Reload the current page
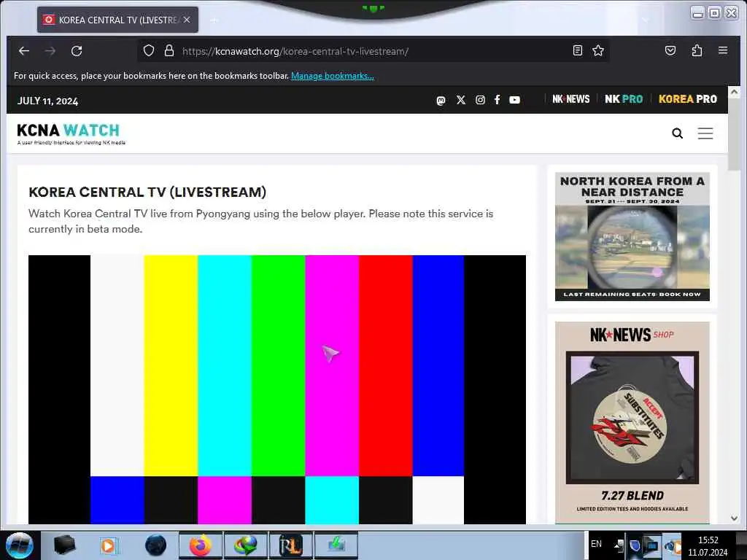The width and height of the screenshot is (747, 560). (x=77, y=51)
